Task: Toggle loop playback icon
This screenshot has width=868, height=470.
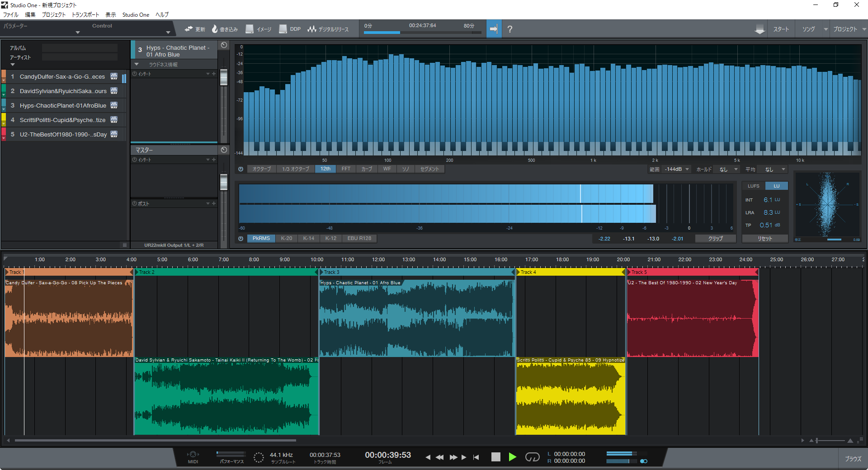Action: click(x=532, y=457)
